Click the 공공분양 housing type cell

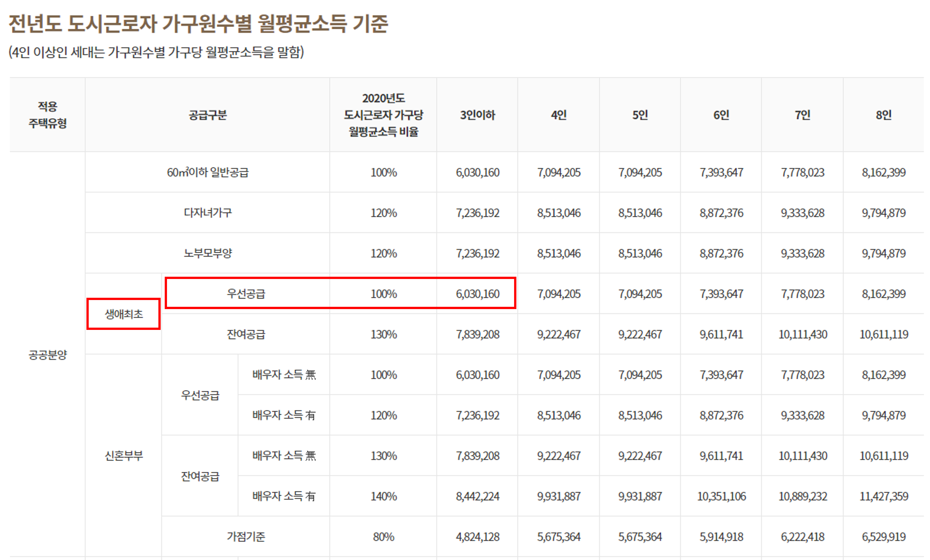(48, 355)
